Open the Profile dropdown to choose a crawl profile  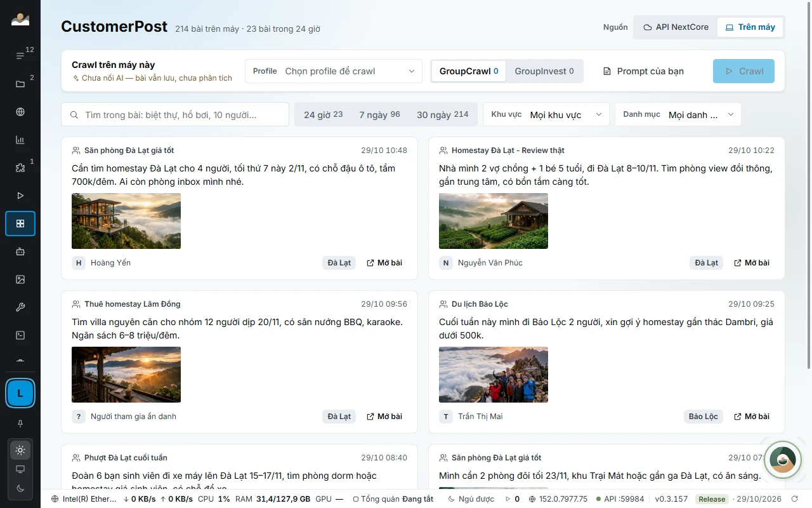coord(334,71)
